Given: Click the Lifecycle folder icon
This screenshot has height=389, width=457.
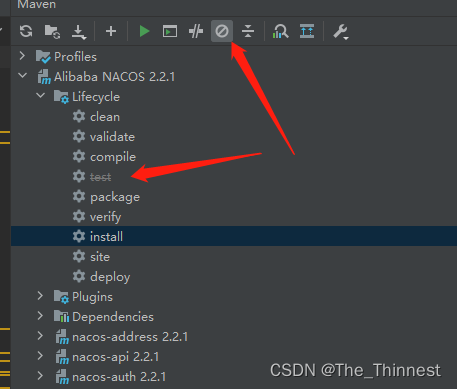Looking at the screenshot, I should pyautogui.click(x=61, y=97).
